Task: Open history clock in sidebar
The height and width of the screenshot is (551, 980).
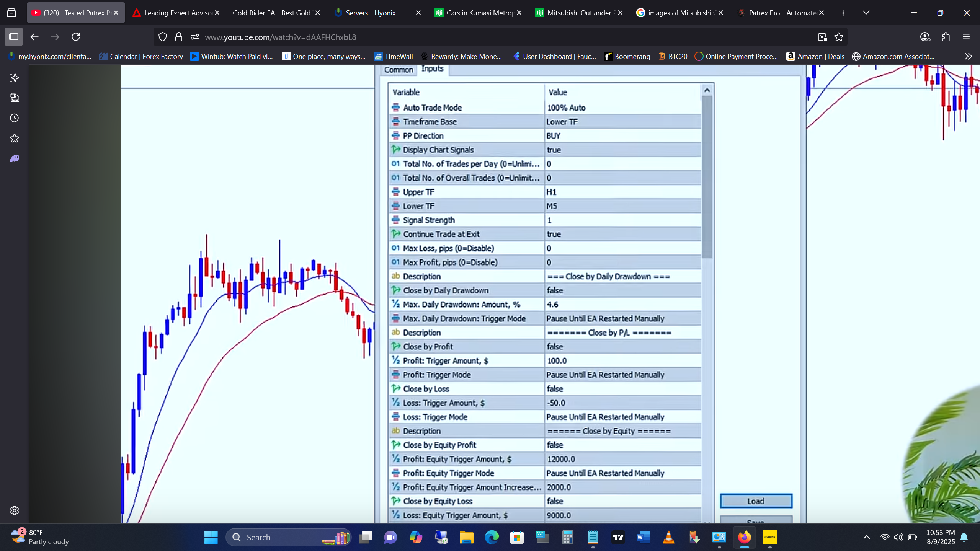Action: tap(15, 118)
